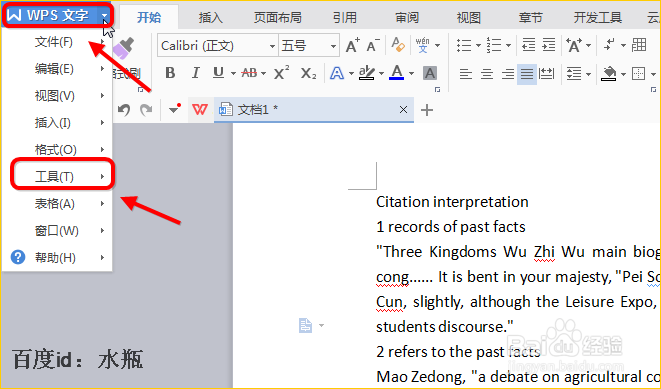Open the 文件(F) menu

[x=57, y=42]
